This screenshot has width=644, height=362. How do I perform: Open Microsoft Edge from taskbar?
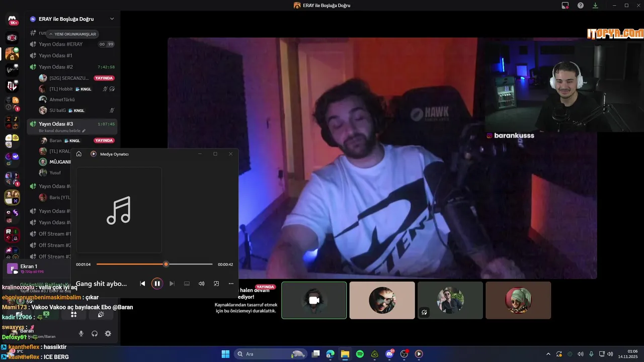point(330,354)
